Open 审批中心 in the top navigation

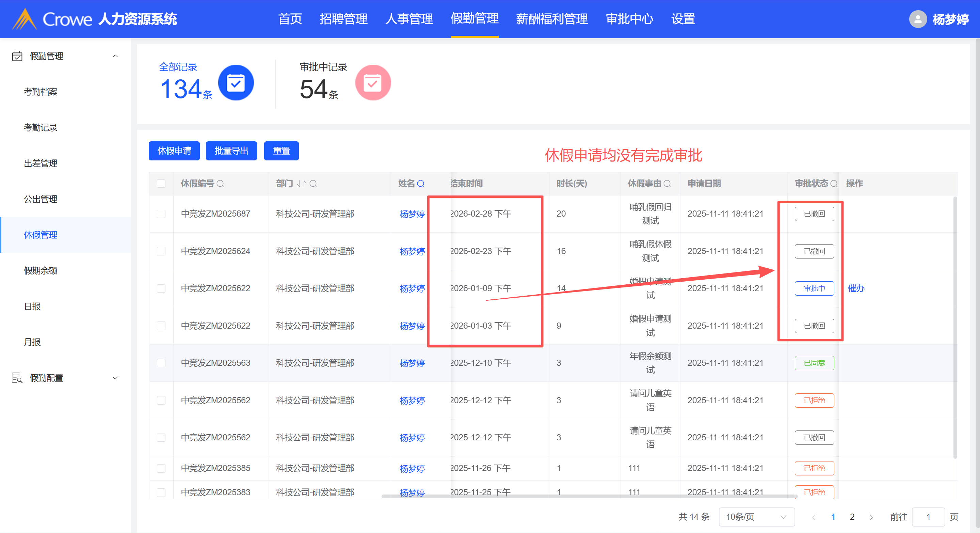(x=629, y=19)
